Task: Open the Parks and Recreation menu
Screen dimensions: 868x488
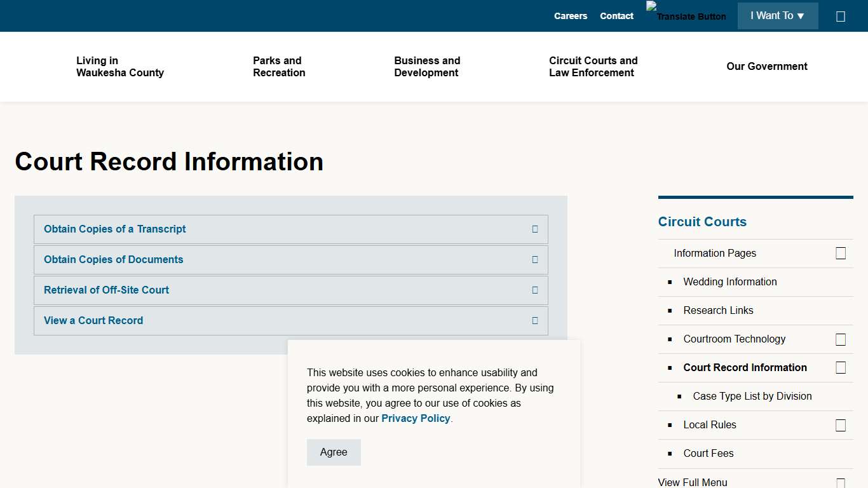Action: click(x=278, y=67)
